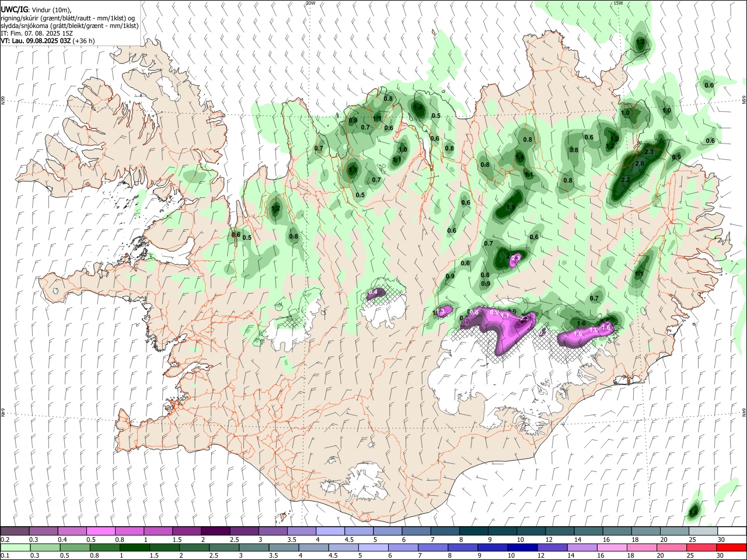This screenshot has height=560, width=747.
Task: Click the 2.6 precipitation value on the map
Action: tap(639, 164)
